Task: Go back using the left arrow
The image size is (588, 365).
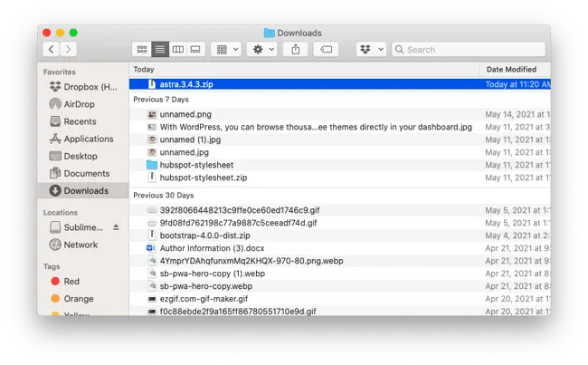Action: (x=52, y=49)
